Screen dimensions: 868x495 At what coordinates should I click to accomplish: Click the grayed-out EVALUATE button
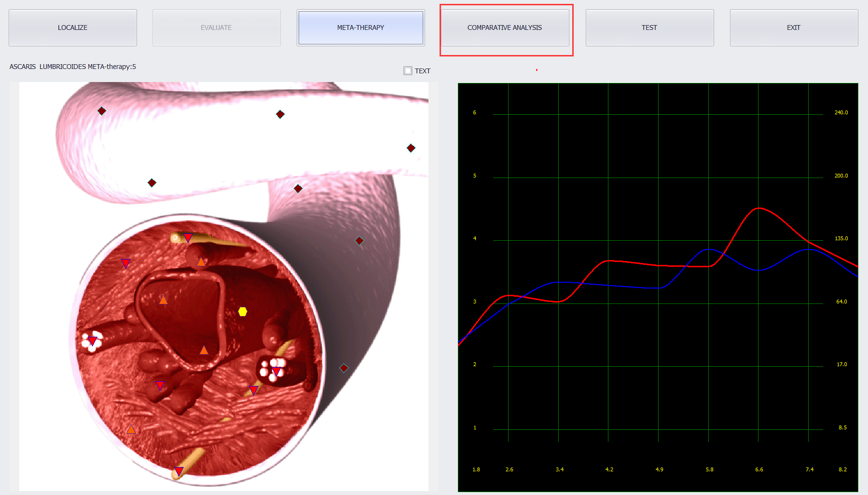pos(217,27)
